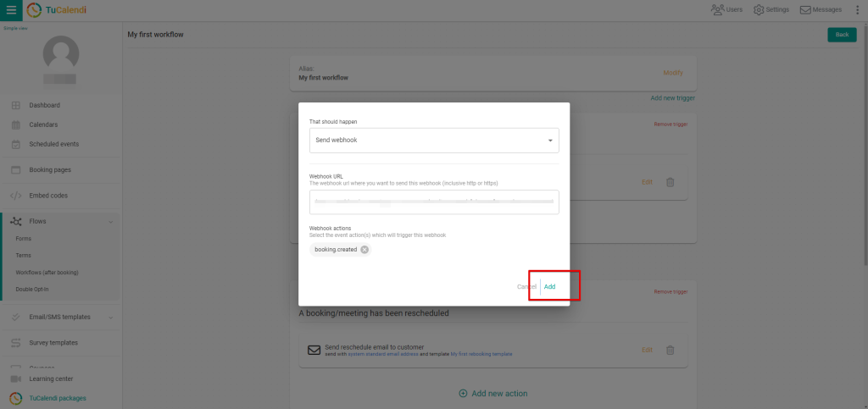Click the Webhook URL input field
Screen dimensions: 868x409
[x=433, y=202]
